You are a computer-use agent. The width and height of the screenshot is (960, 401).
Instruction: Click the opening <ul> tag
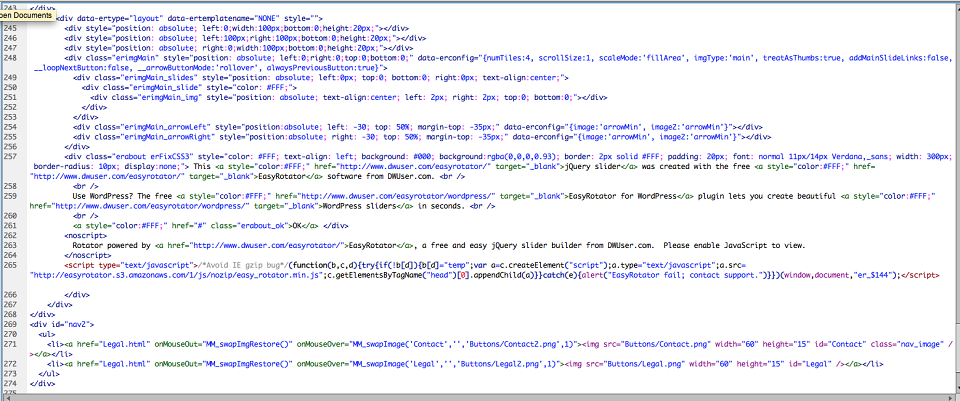tap(47, 335)
